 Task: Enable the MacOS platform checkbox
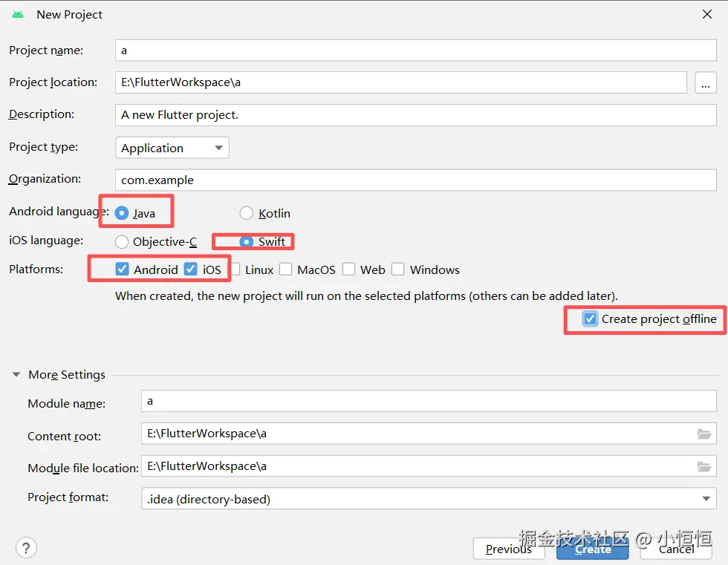(x=285, y=269)
